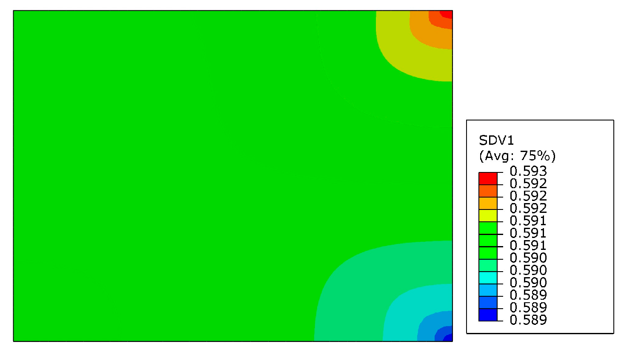Click the yellow legend color swatch

coord(488,215)
